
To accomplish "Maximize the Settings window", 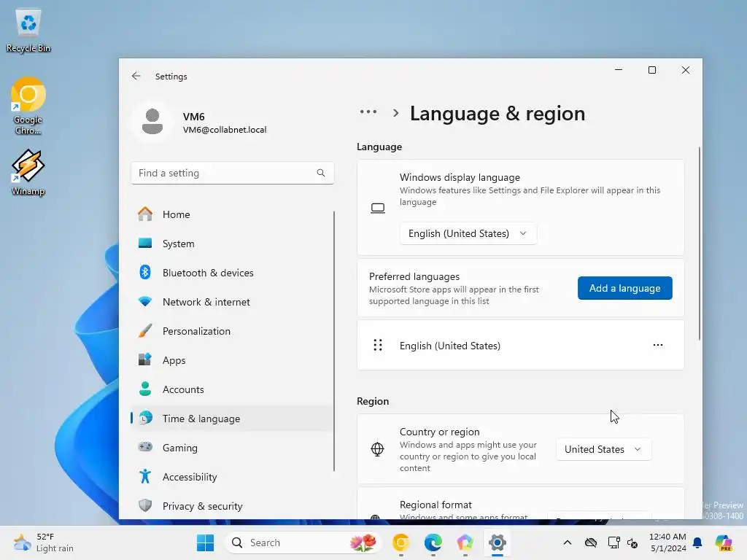I will [x=651, y=70].
